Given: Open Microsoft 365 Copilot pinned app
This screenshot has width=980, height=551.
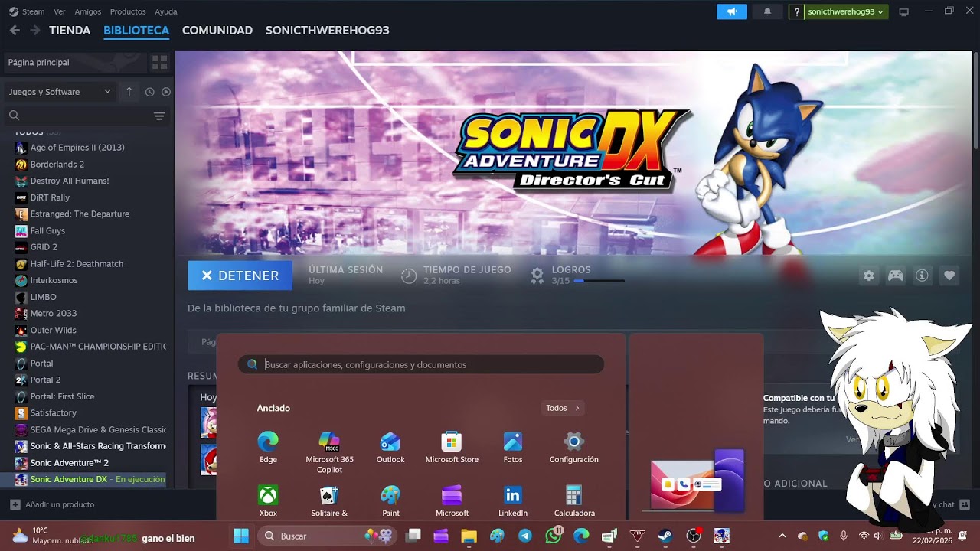Looking at the screenshot, I should (329, 452).
